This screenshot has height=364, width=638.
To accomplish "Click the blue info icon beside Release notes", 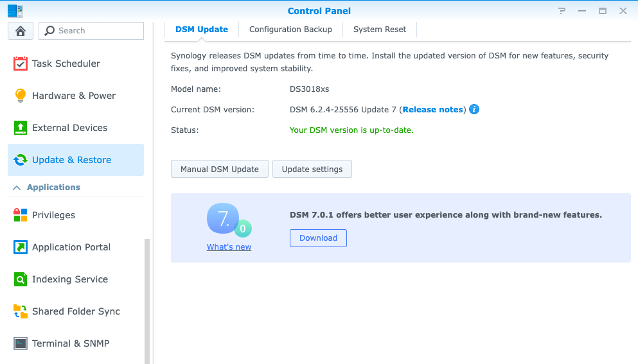I will [474, 109].
